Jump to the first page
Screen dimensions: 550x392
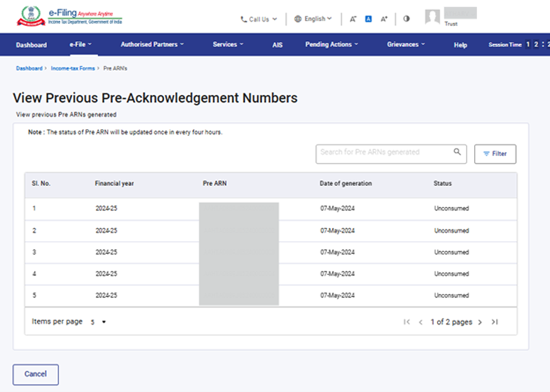point(407,322)
